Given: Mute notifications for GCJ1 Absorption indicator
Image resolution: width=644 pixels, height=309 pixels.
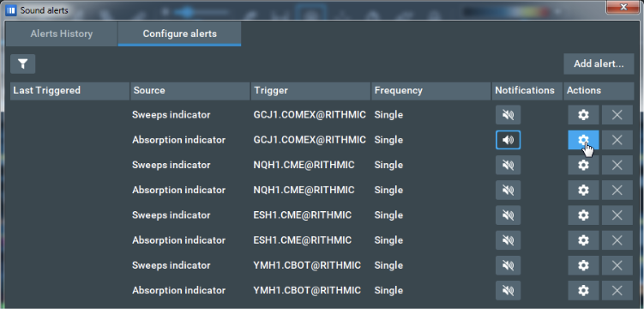Looking at the screenshot, I should 508,140.
